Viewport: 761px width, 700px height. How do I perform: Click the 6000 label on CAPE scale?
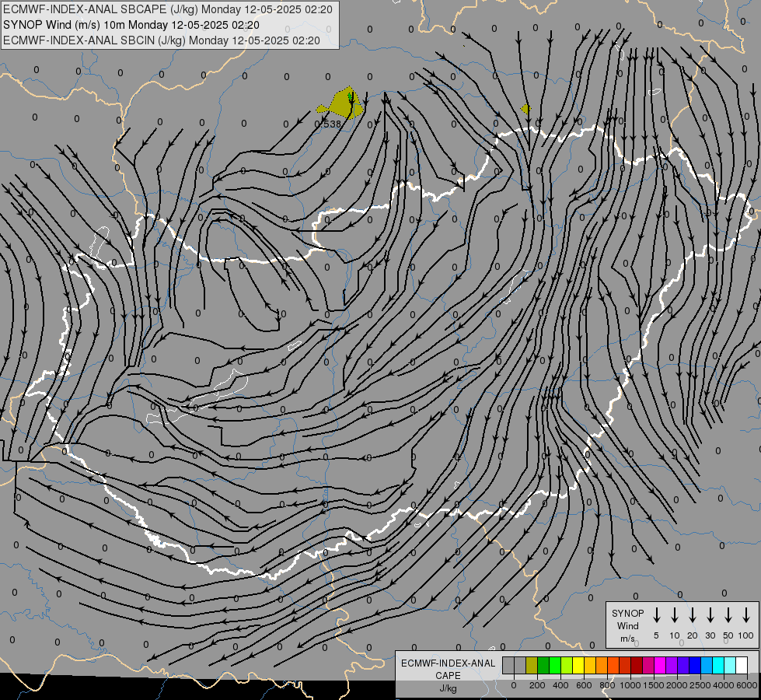tap(747, 685)
